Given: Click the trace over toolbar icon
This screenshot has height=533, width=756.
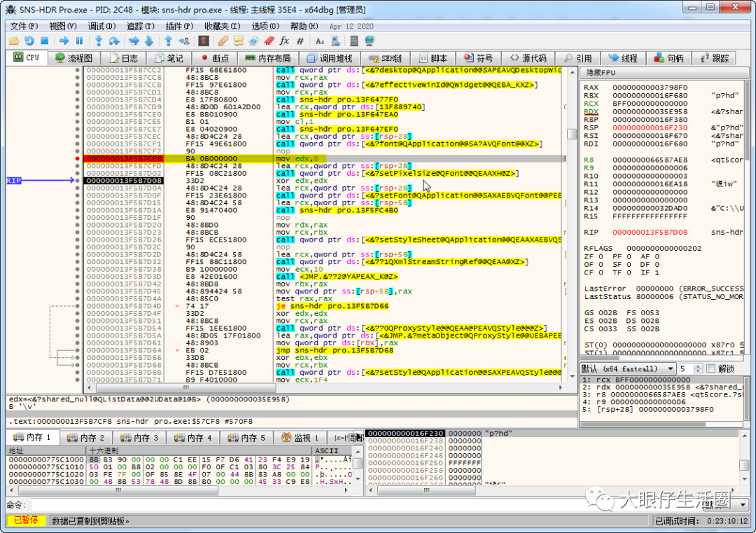Looking at the screenshot, I should pyautogui.click(x=149, y=41).
